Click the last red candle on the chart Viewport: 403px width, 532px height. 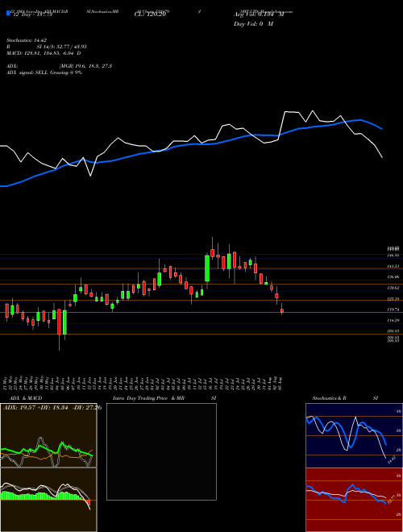(282, 310)
